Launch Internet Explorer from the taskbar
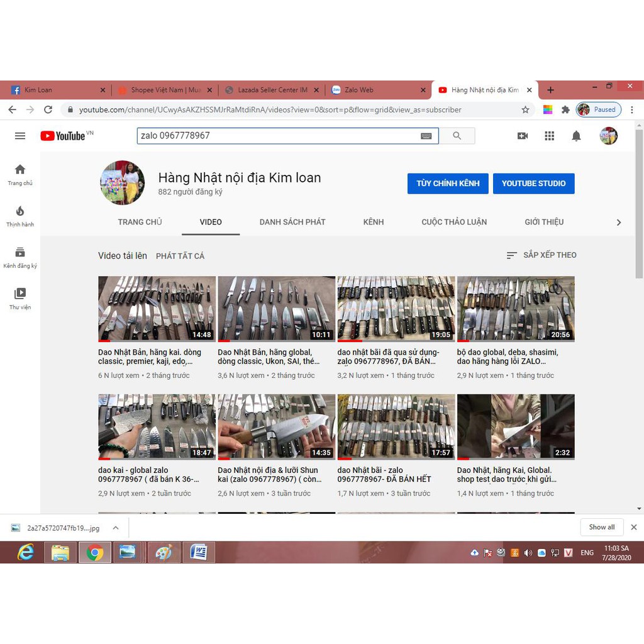The image size is (644, 644). (x=25, y=552)
